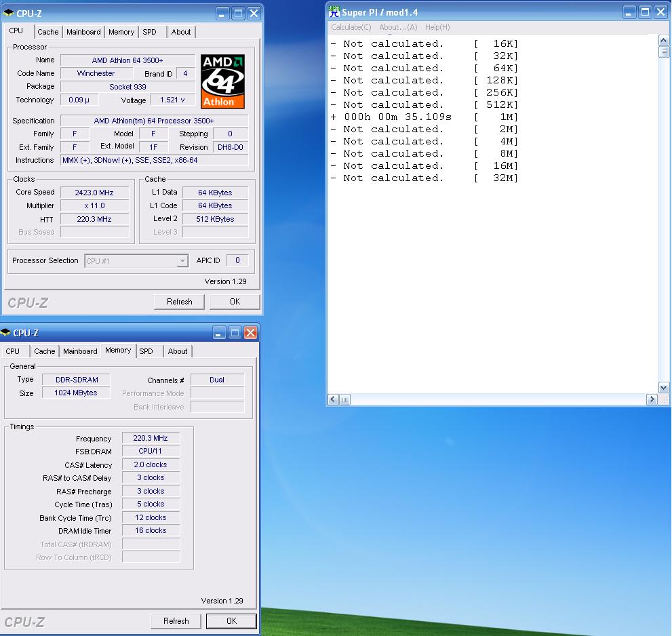
Task: Switch to SPD tab in bottom CPU-Z window
Action: [x=146, y=351]
